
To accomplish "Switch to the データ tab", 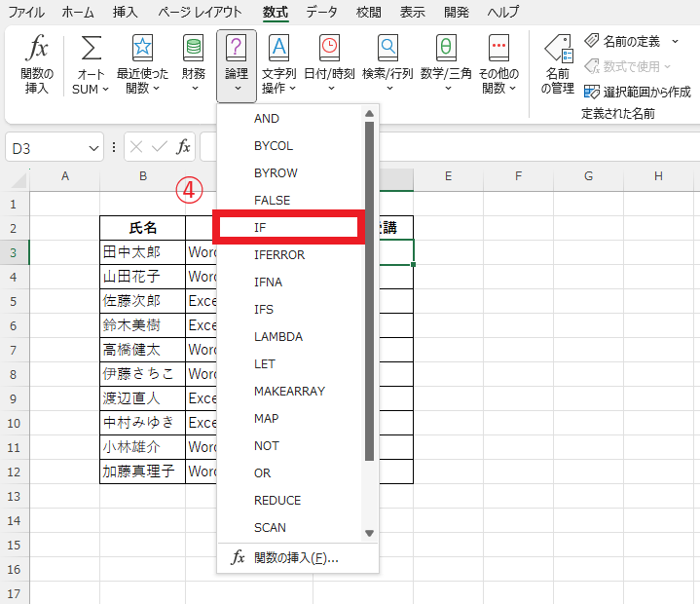I will point(321,12).
